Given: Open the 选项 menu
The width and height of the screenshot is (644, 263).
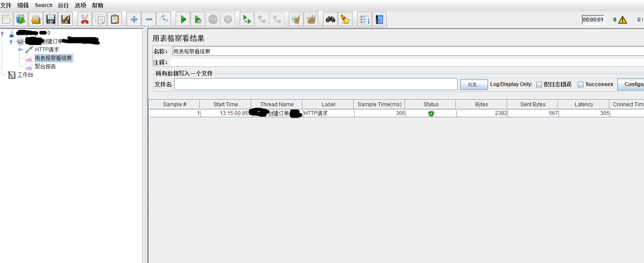Looking at the screenshot, I should tap(80, 5).
